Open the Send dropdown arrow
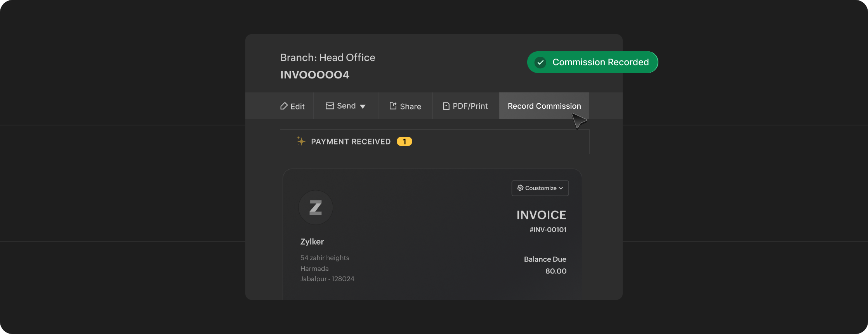Viewport: 868px width, 334px height. tap(363, 106)
